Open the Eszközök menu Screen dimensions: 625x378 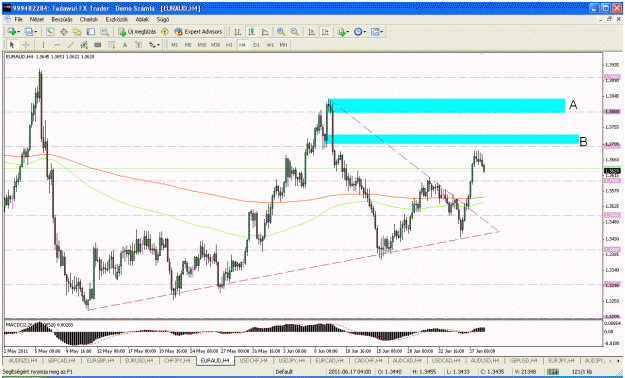coord(117,19)
